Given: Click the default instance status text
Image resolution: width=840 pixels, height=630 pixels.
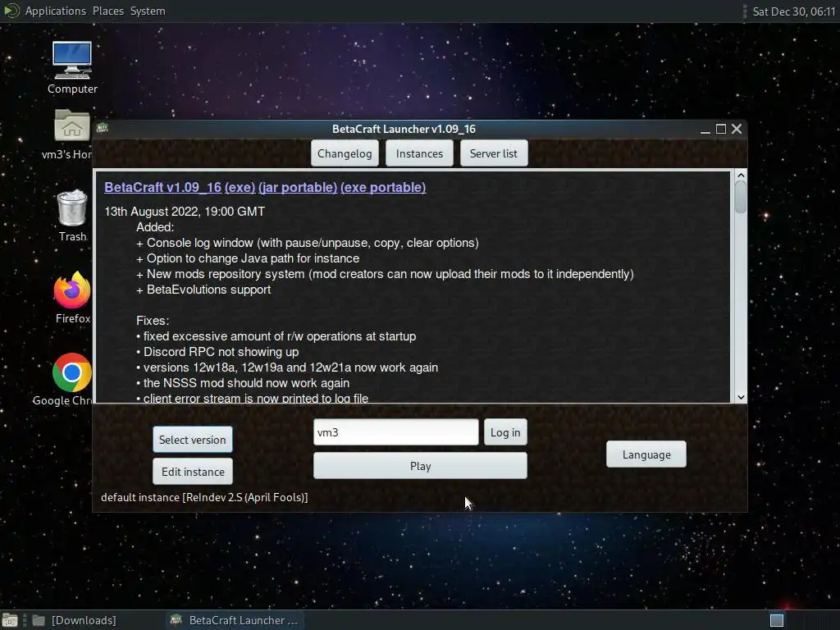Looking at the screenshot, I should [204, 497].
